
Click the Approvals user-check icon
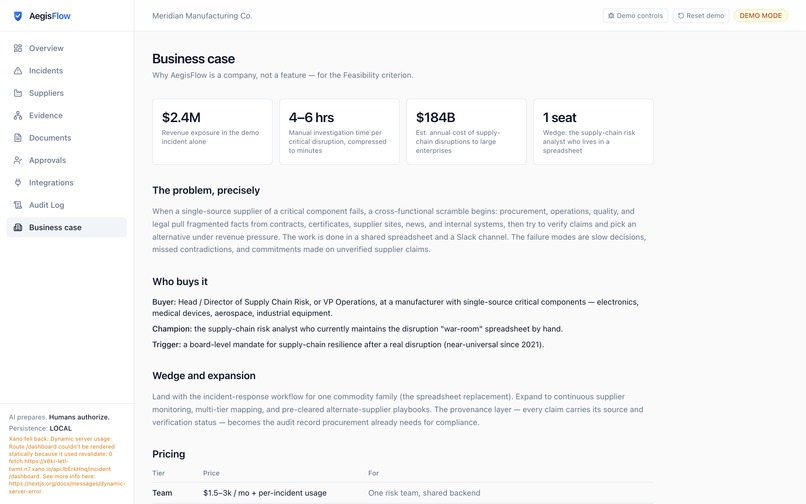[x=18, y=160]
